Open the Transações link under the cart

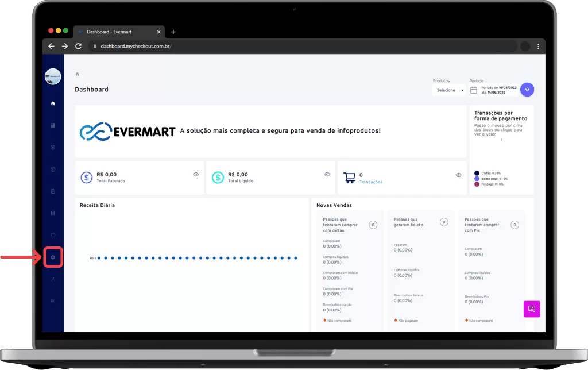(371, 181)
